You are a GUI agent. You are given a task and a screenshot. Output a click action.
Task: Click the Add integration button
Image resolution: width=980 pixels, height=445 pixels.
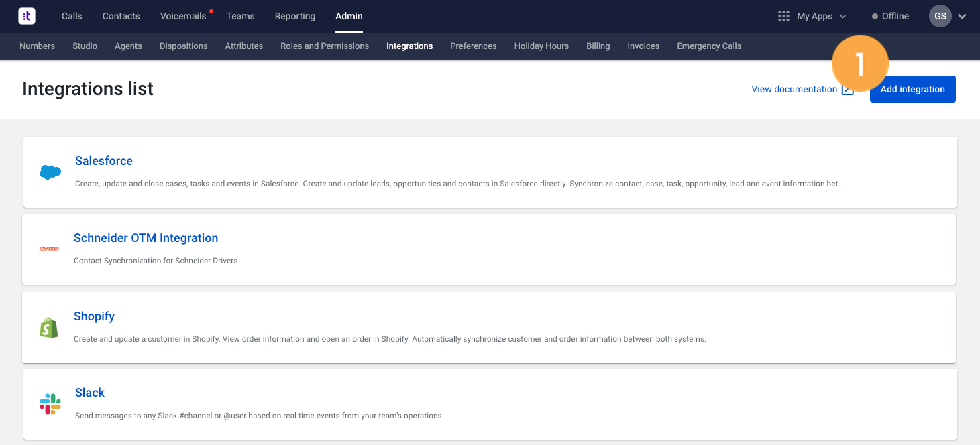913,89
